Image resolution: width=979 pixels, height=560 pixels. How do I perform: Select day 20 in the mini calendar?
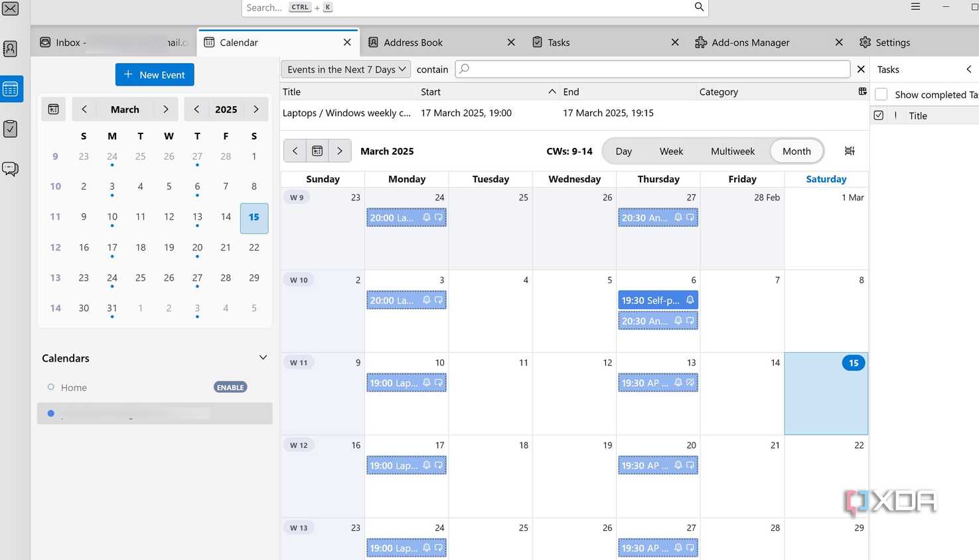[x=197, y=247]
